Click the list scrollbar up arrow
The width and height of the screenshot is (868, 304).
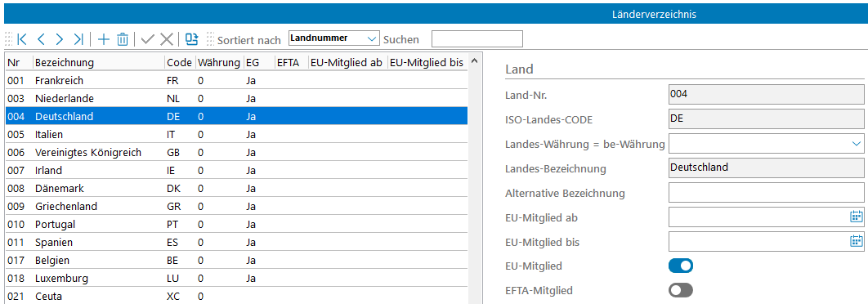(474, 60)
